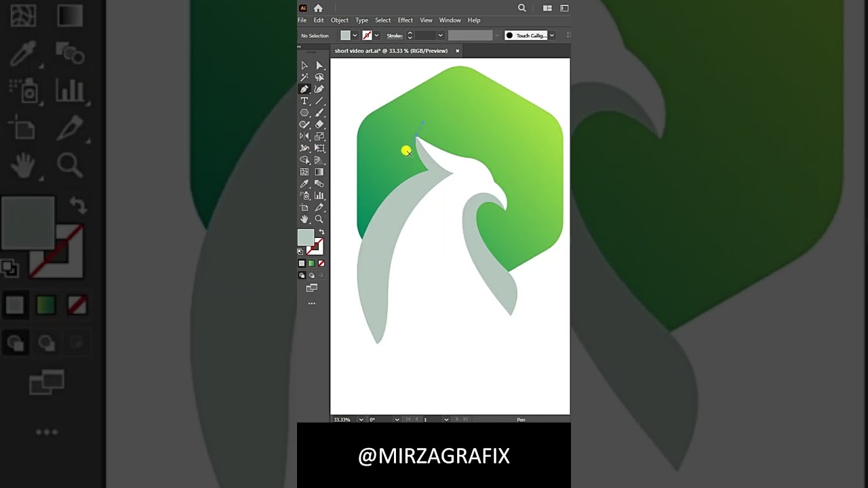Go to the previous artboard
The width and height of the screenshot is (868, 488).
(416, 420)
